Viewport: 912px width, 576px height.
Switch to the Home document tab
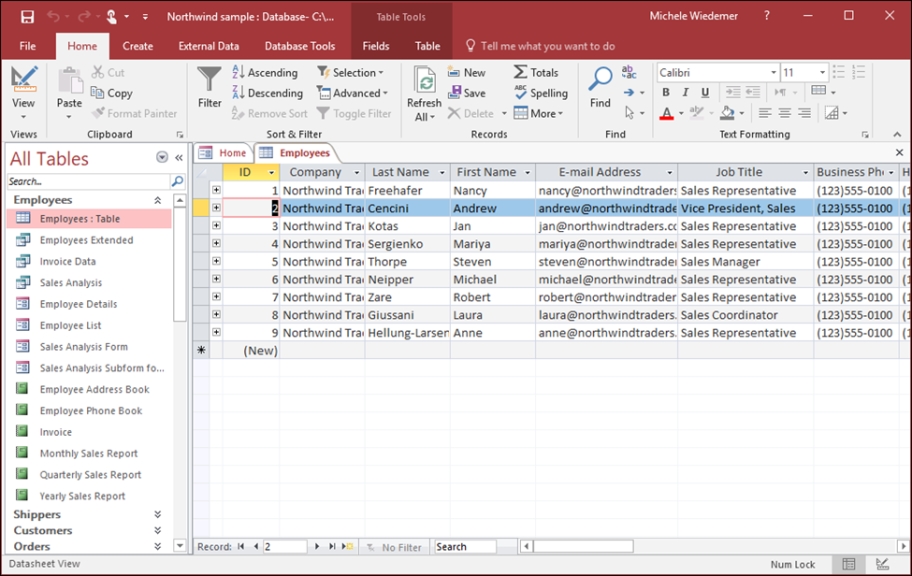click(224, 153)
